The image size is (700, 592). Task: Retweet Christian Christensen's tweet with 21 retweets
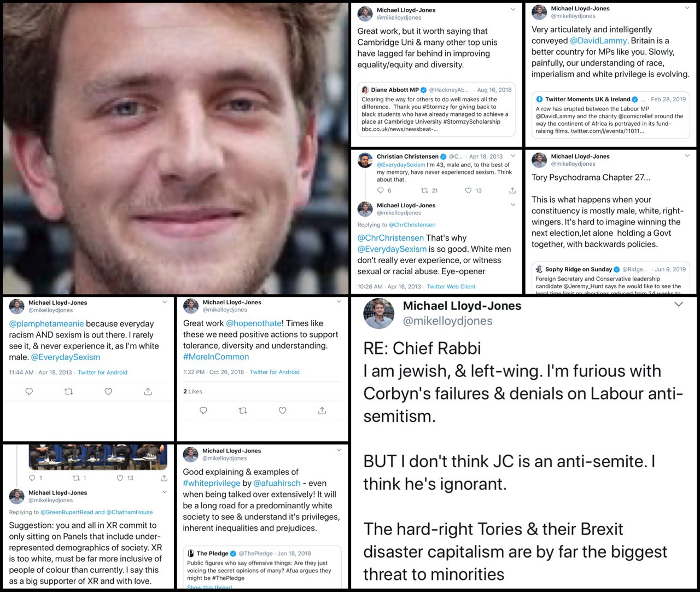click(424, 190)
